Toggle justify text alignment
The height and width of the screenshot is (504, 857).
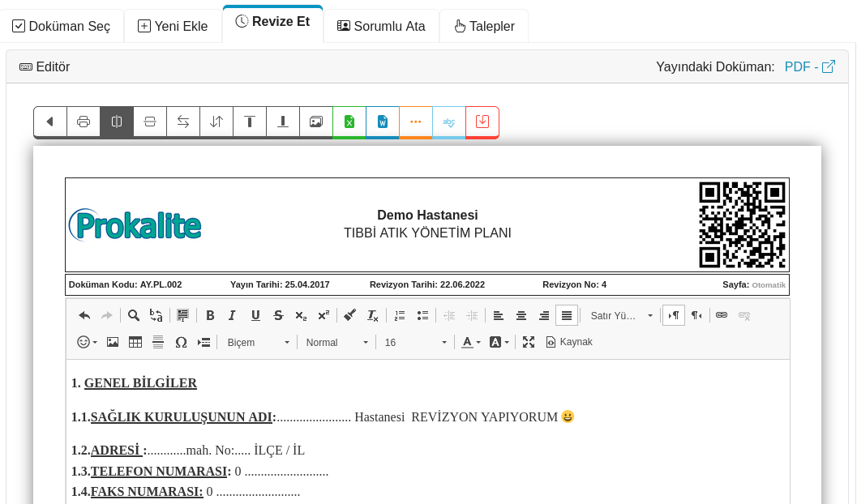(x=567, y=316)
